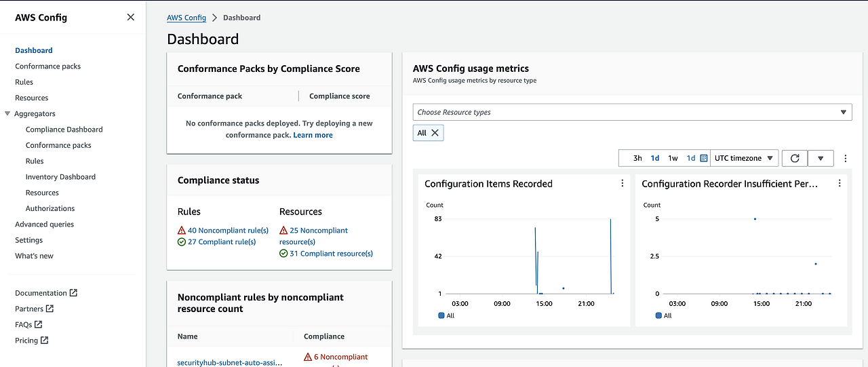Click the AWS Config breadcrumb link
This screenshot has width=868, height=367.
pos(186,18)
